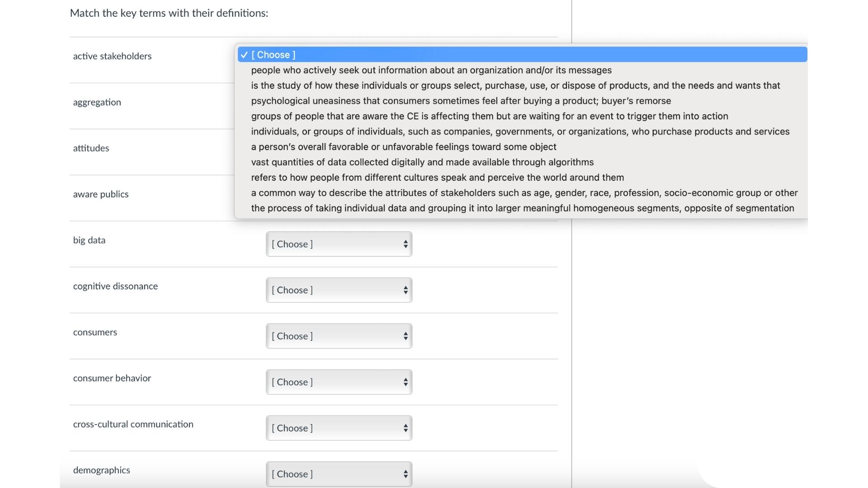This screenshot has width=868, height=488.
Task: Open the dropdown for 'big data'
Action: point(339,244)
